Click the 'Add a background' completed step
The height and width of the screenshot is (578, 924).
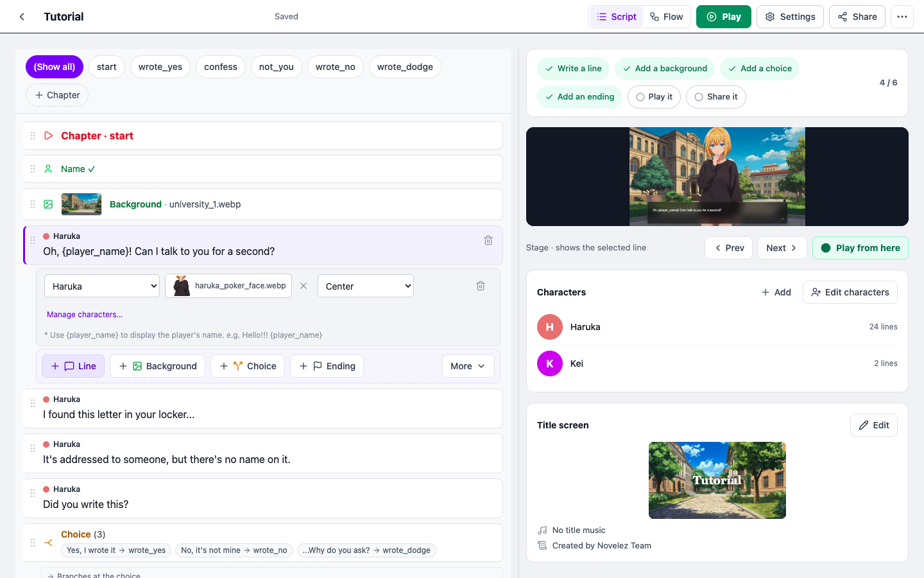[665, 69]
